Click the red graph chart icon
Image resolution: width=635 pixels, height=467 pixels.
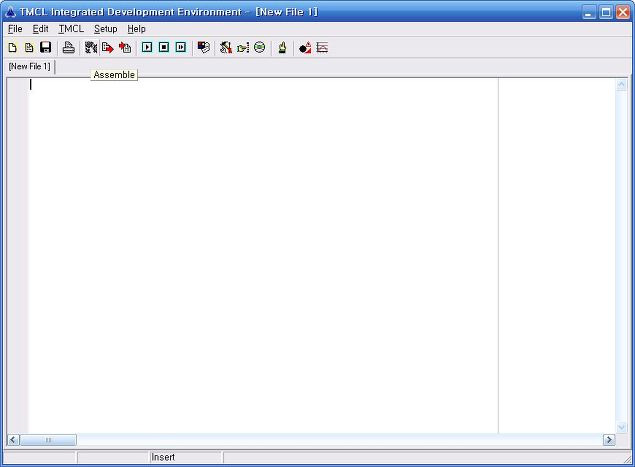(x=322, y=48)
